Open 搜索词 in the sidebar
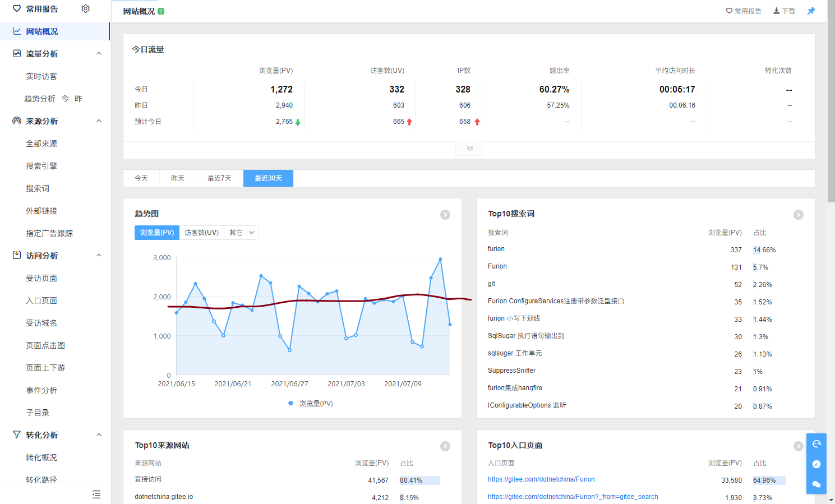Image resolution: width=835 pixels, height=504 pixels. pyautogui.click(x=38, y=188)
